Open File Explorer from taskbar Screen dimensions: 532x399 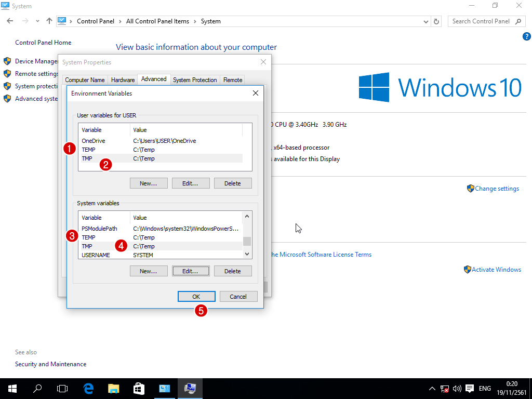point(114,389)
